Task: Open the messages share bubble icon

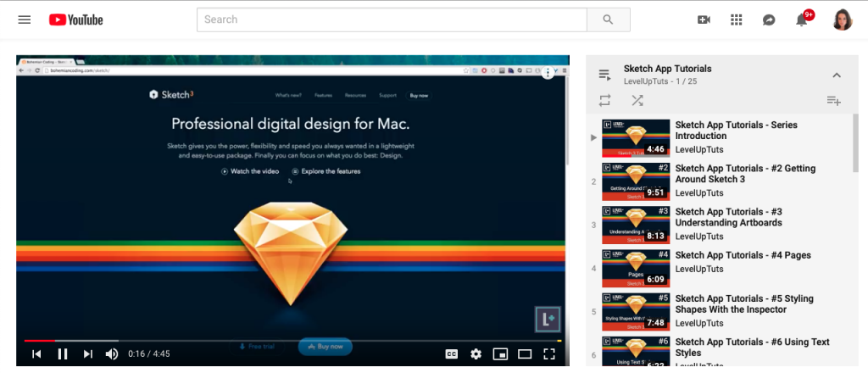Action: click(x=768, y=20)
